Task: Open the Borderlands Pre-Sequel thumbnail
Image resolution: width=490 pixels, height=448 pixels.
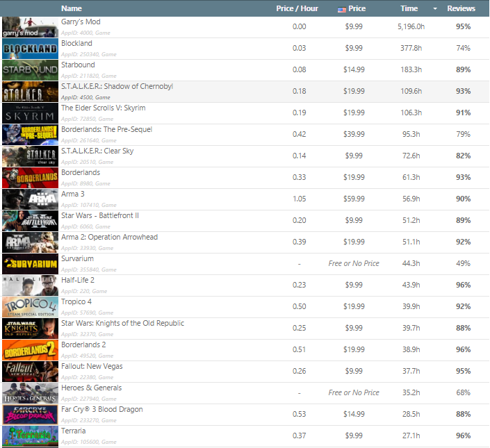Action: coord(30,135)
